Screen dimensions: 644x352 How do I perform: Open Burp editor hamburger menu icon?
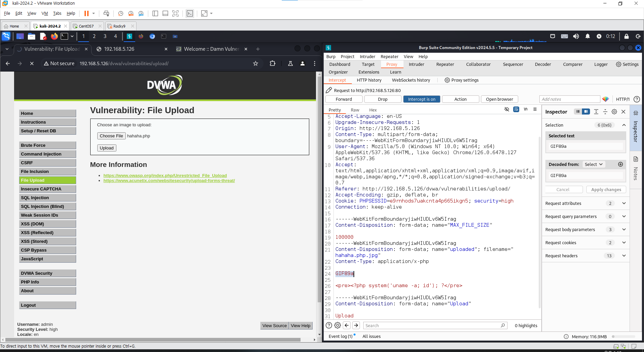(x=535, y=109)
